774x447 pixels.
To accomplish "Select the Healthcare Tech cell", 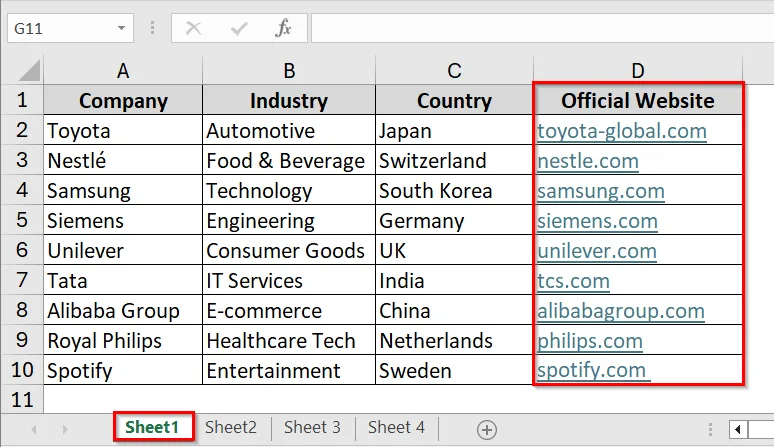I will coord(289,340).
